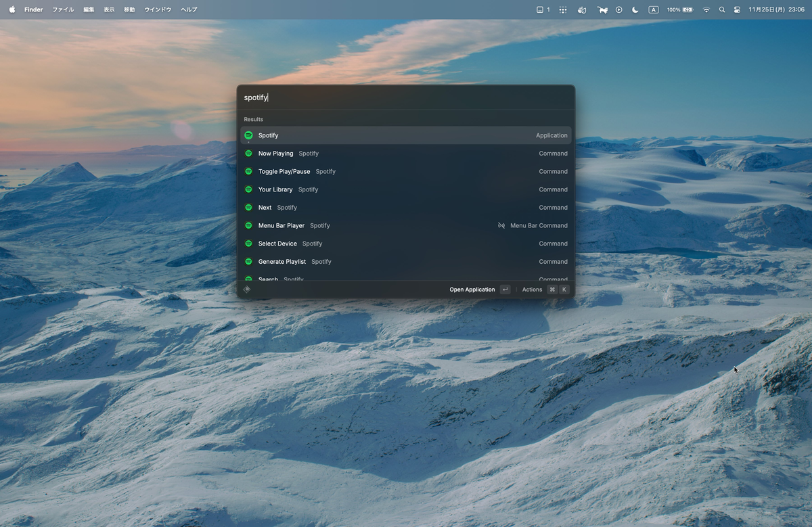Click the Spotify icon beside Now Playing

click(248, 154)
